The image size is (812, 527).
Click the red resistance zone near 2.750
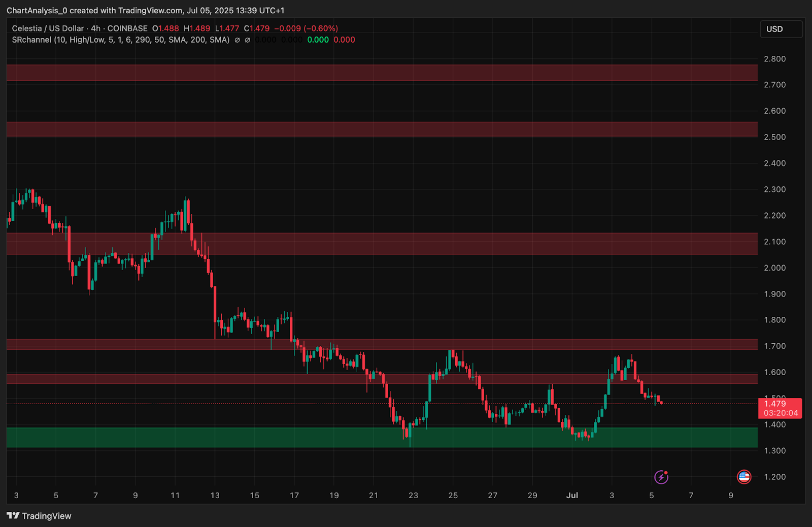tap(381, 73)
